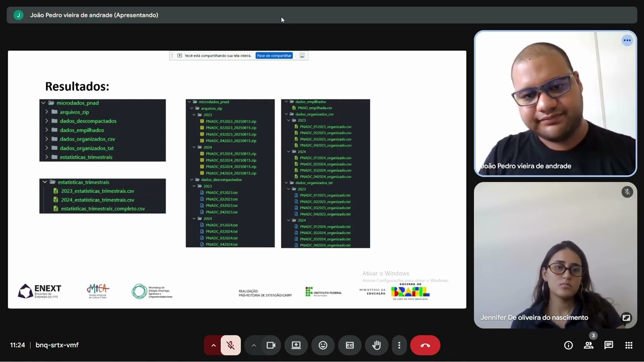Expand dados_organizados_txt chevron in the left folder list
The width and height of the screenshot is (644, 362).
coord(47,148)
